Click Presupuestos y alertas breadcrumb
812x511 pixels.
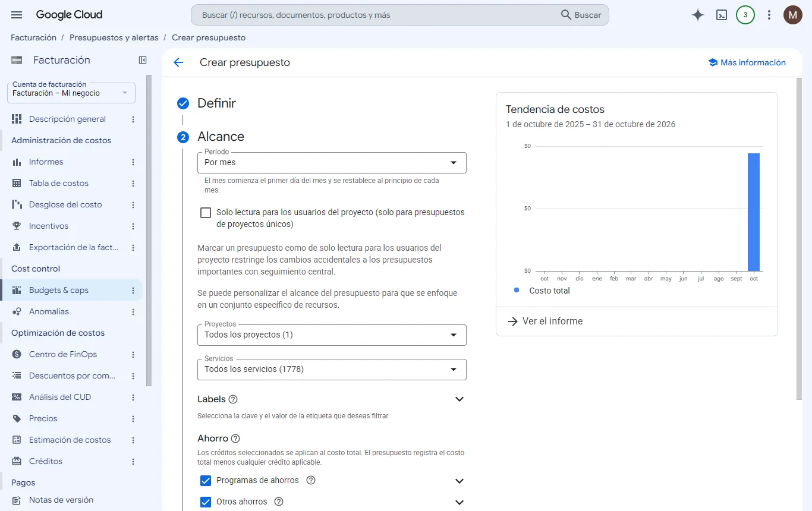coord(114,37)
